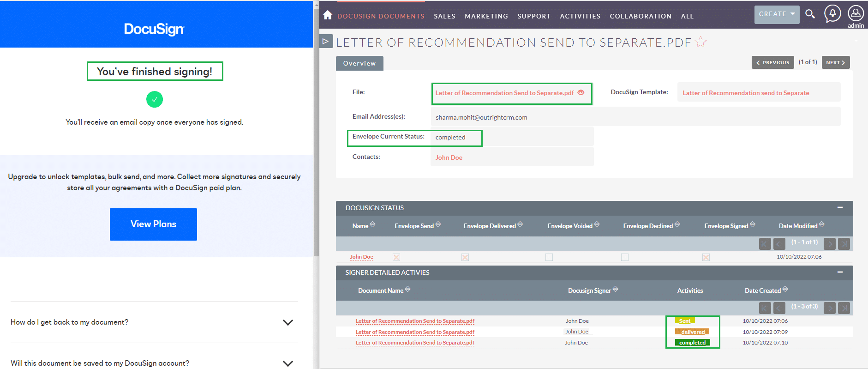The image size is (868, 369).
Task: Click the completed activity badge
Action: (x=692, y=343)
